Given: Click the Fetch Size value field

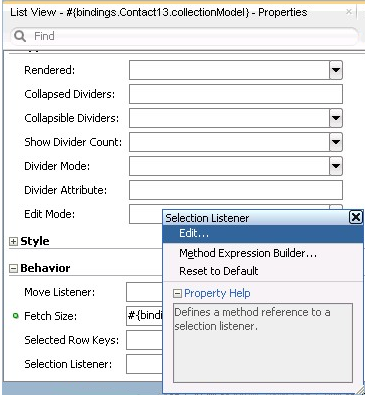Looking at the screenshot, I should point(145,316).
